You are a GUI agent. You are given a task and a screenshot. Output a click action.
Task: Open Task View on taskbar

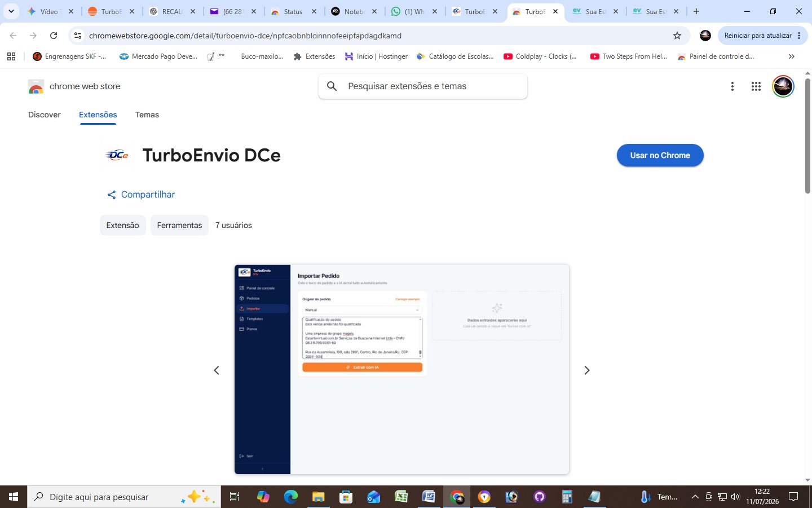pos(235,497)
